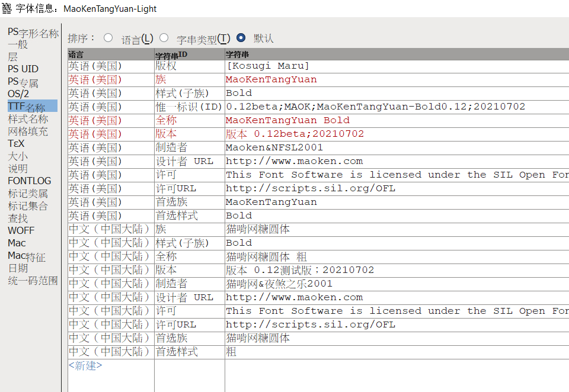Viewport: 569px width, 392px height.
Task: Switch to the PS UID section
Action: (23, 69)
